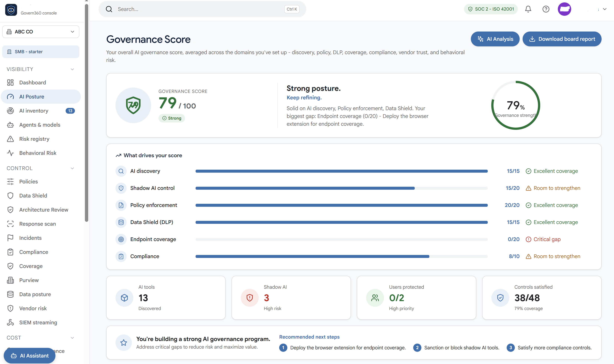Viewport: 614px width, 364px height.
Task: Click the Response scan icon
Action: (10, 224)
